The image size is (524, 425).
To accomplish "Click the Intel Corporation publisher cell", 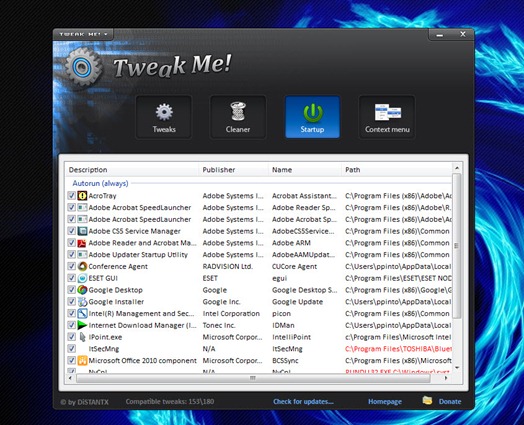I will pyautogui.click(x=231, y=313).
